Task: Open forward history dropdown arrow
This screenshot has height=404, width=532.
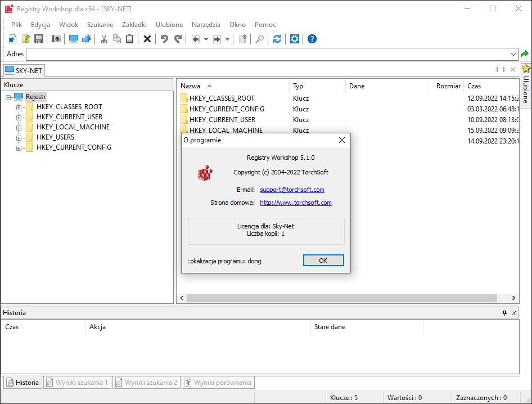Action: 227,39
